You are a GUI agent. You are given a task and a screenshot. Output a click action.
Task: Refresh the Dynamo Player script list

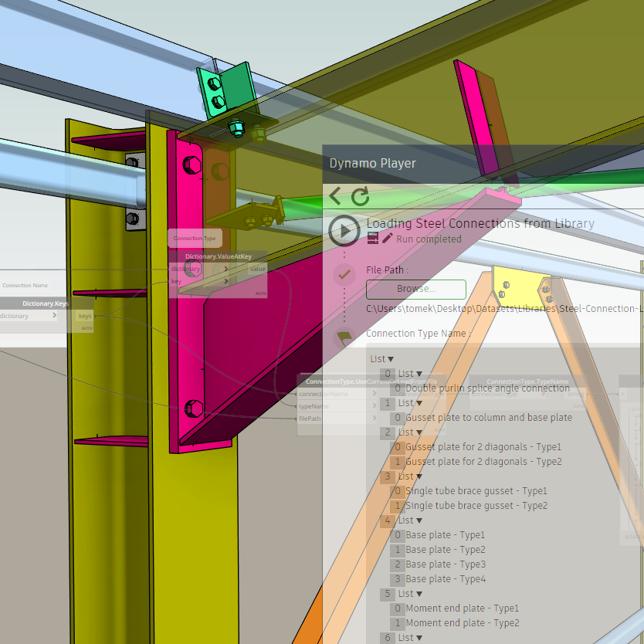[360, 197]
